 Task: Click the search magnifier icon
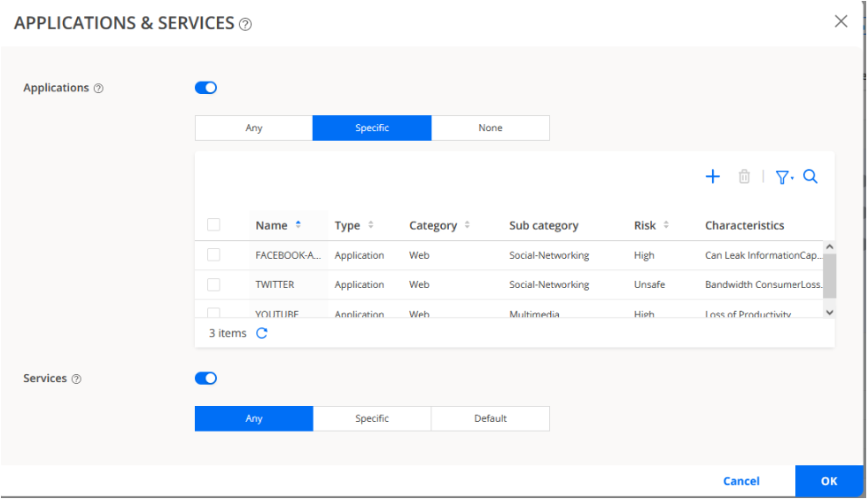[810, 177]
